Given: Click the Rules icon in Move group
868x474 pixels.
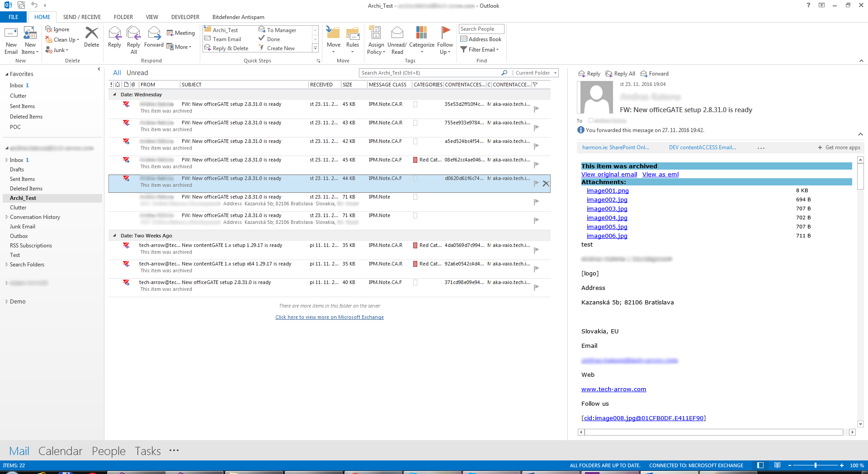Looking at the screenshot, I should coord(353,33).
